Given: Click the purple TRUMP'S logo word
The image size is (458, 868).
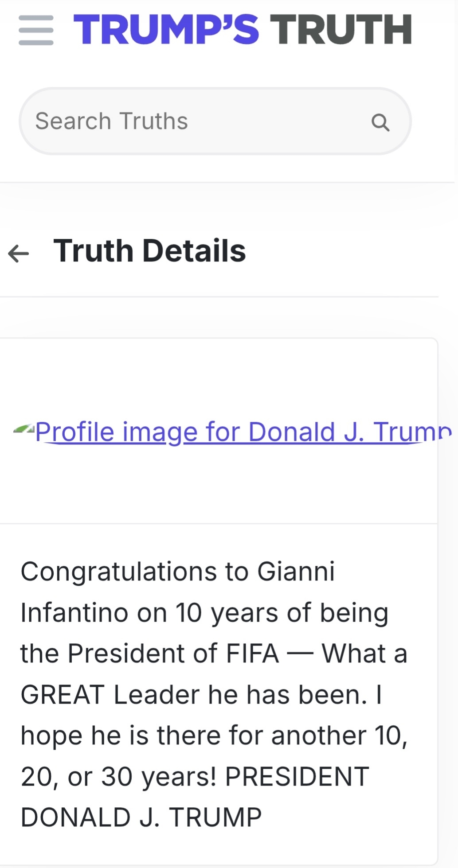Looking at the screenshot, I should 166,30.
